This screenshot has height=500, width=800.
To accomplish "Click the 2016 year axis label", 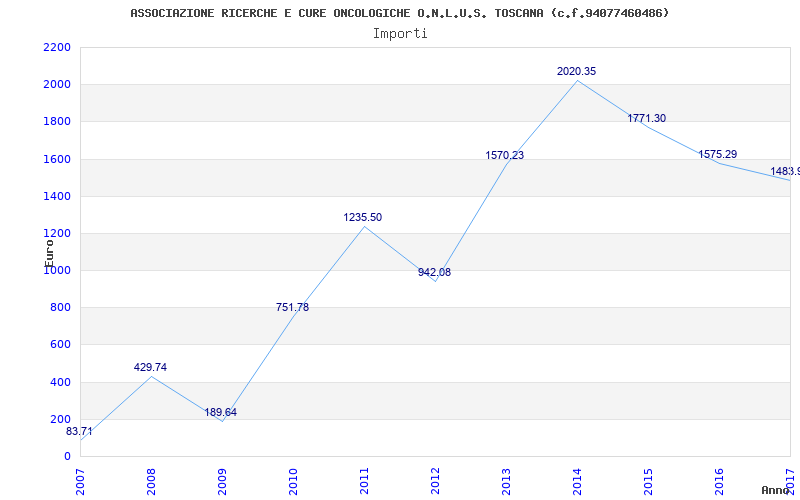I will [719, 482].
